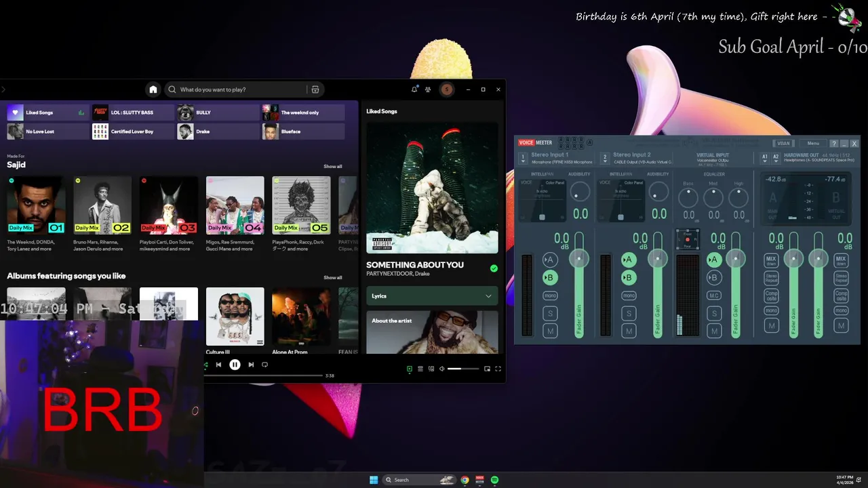Enter Spotify full screen mode
The width and height of the screenshot is (868, 488).
coord(498,369)
